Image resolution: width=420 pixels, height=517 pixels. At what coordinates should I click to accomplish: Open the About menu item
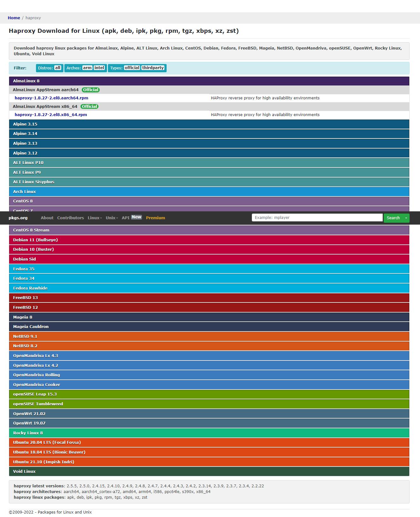[47, 218]
